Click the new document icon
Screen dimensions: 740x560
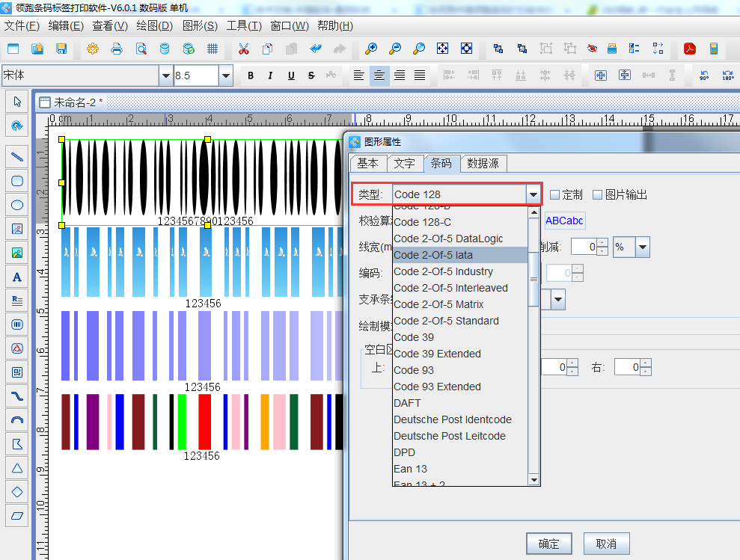click(x=13, y=49)
